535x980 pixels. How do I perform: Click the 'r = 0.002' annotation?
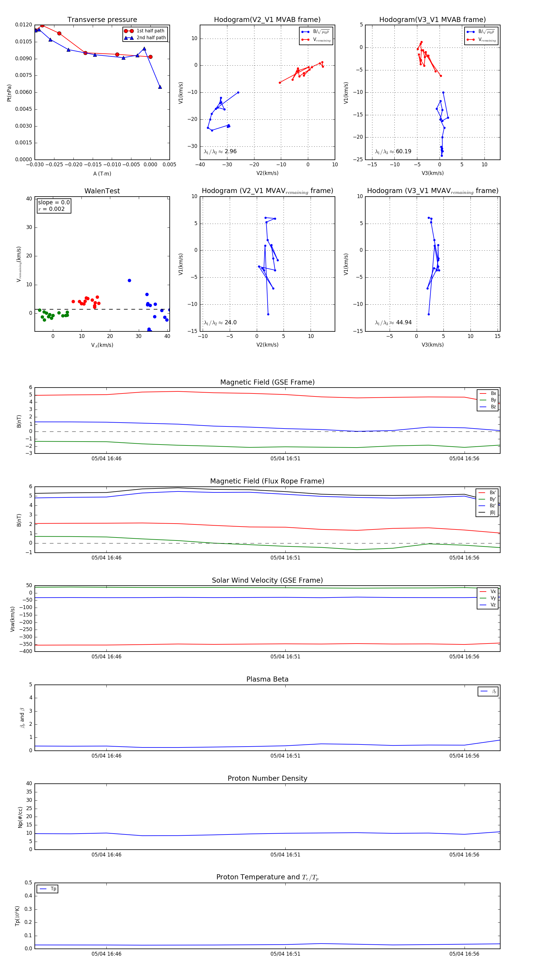(x=51, y=209)
